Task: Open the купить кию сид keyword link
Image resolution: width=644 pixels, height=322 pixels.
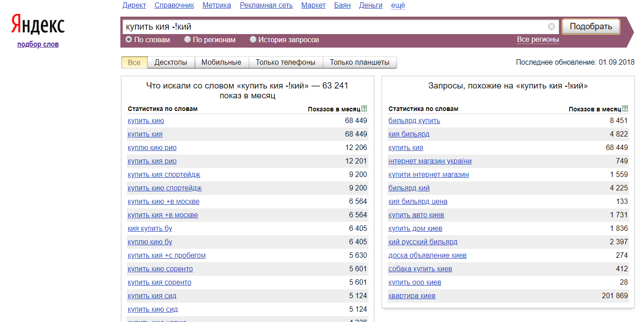Action: pyautogui.click(x=153, y=309)
